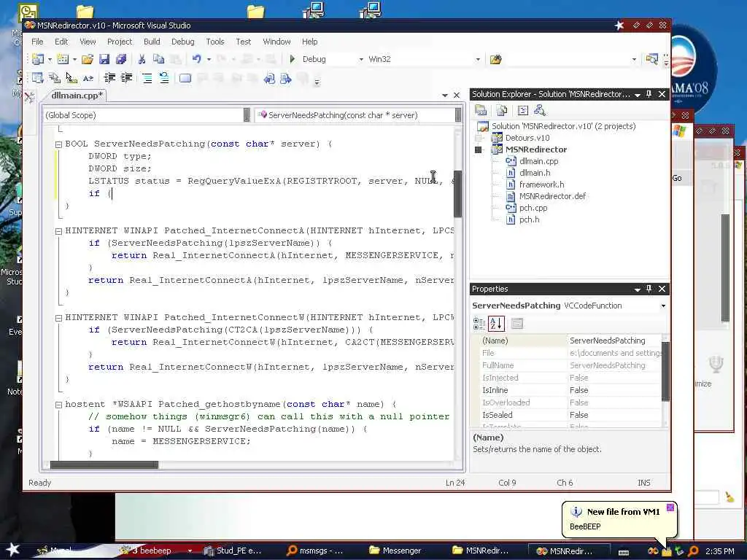Click the Add New Item toolbar icon

coord(63,59)
